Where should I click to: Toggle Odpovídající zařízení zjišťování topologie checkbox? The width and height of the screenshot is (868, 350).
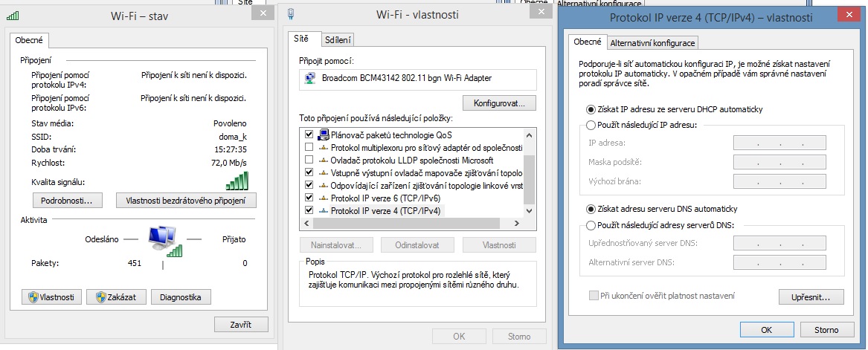pos(309,185)
